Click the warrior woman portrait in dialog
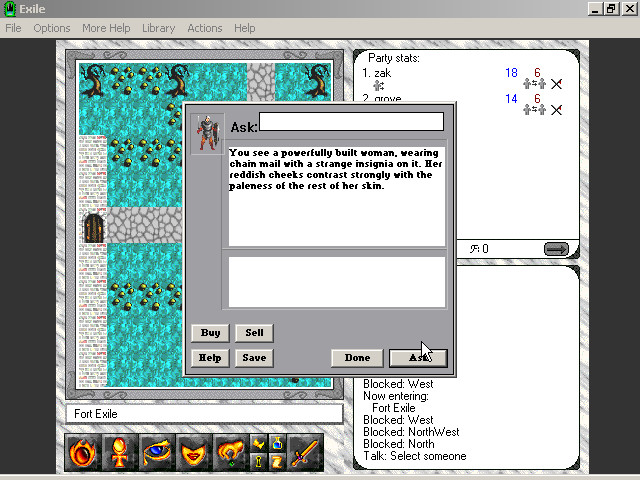 [208, 133]
